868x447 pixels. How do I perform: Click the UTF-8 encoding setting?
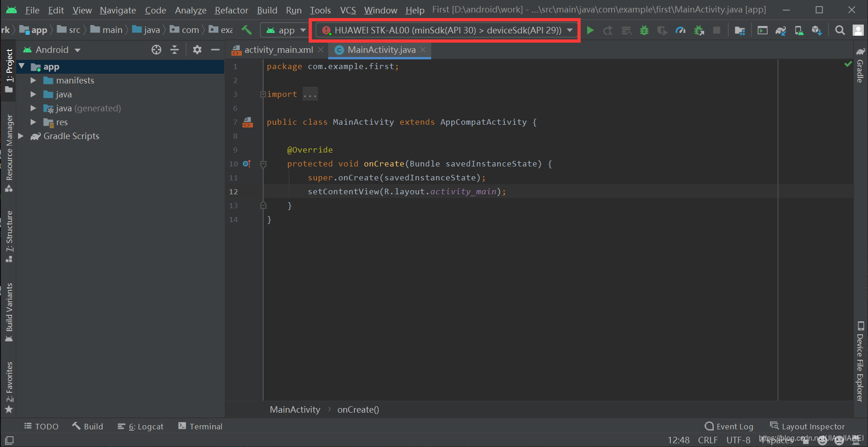pyautogui.click(x=738, y=440)
